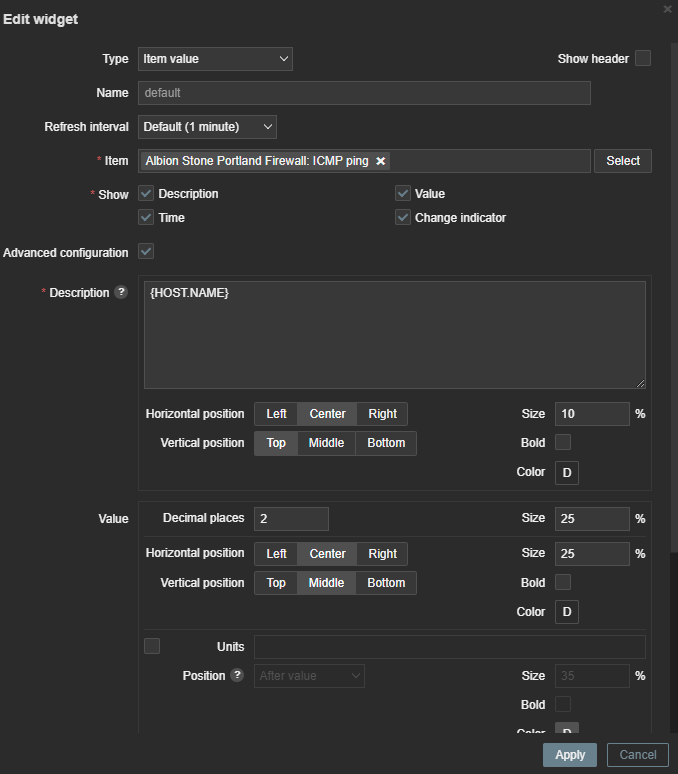Uncheck the Change indicator checkbox
Screen dimensions: 678x774
click(403, 218)
